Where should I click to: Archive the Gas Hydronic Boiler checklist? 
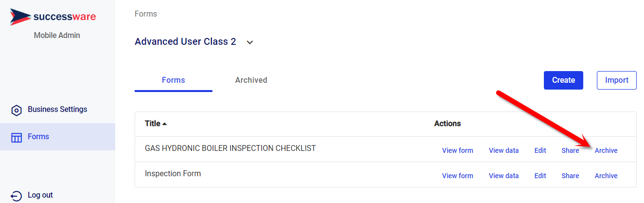606,150
